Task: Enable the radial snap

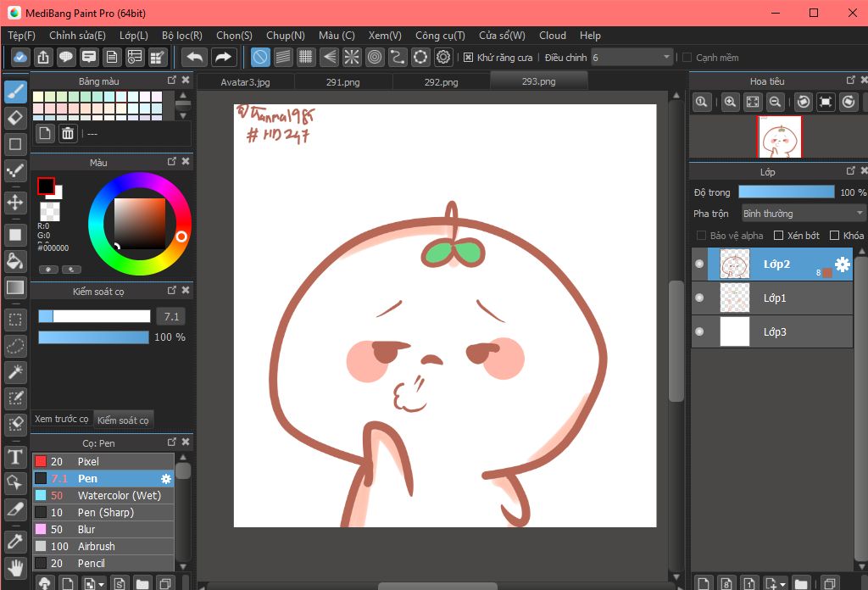Action: pyautogui.click(x=352, y=57)
